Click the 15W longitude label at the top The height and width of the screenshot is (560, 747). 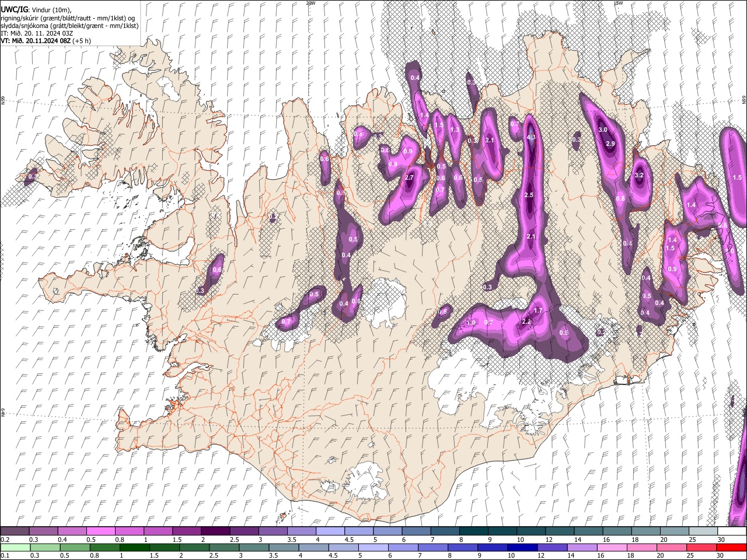point(618,3)
